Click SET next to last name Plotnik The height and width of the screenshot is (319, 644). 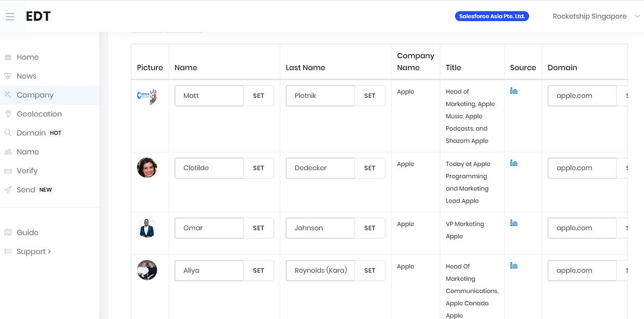[370, 96]
